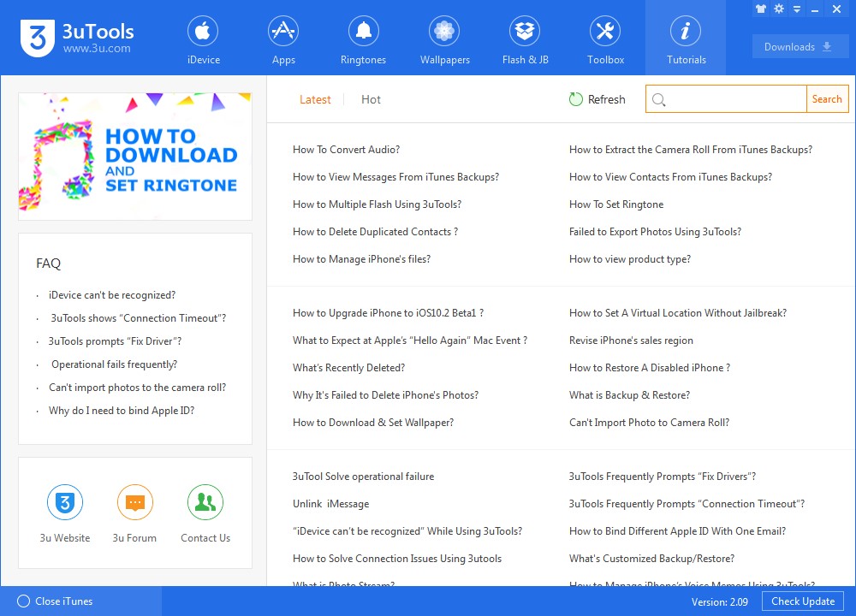Open 'What is Backup & Restore?'
Screen dimensions: 856x616
click(629, 395)
